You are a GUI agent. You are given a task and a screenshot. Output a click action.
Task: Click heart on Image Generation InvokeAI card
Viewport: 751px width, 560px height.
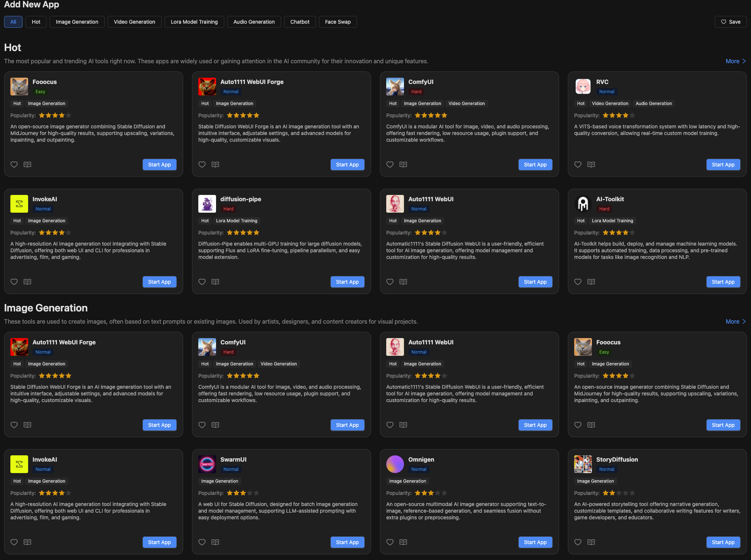tap(14, 542)
